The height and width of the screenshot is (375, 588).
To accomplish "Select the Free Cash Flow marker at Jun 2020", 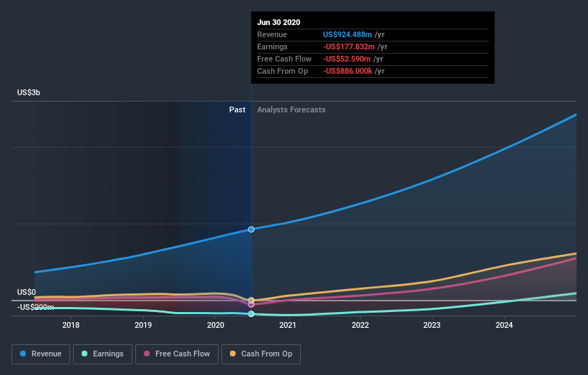I will point(251,305).
